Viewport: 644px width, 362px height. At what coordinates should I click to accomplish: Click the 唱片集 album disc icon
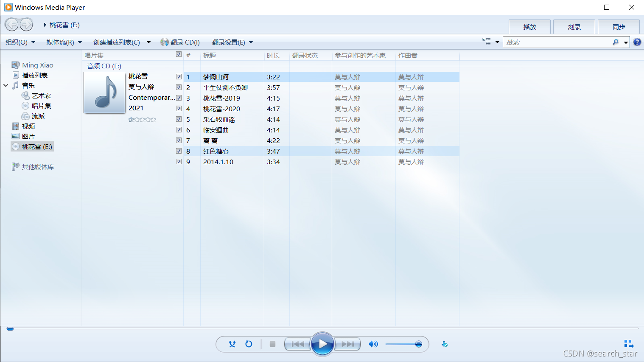click(x=25, y=106)
